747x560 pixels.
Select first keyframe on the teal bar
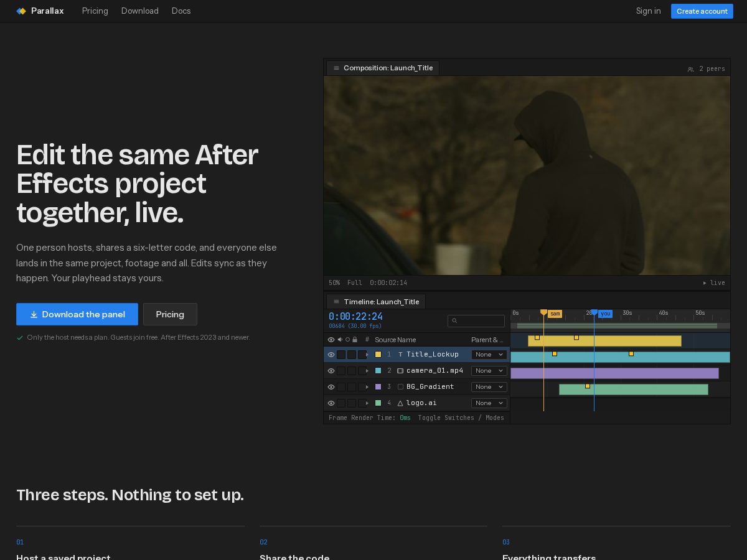(x=555, y=353)
